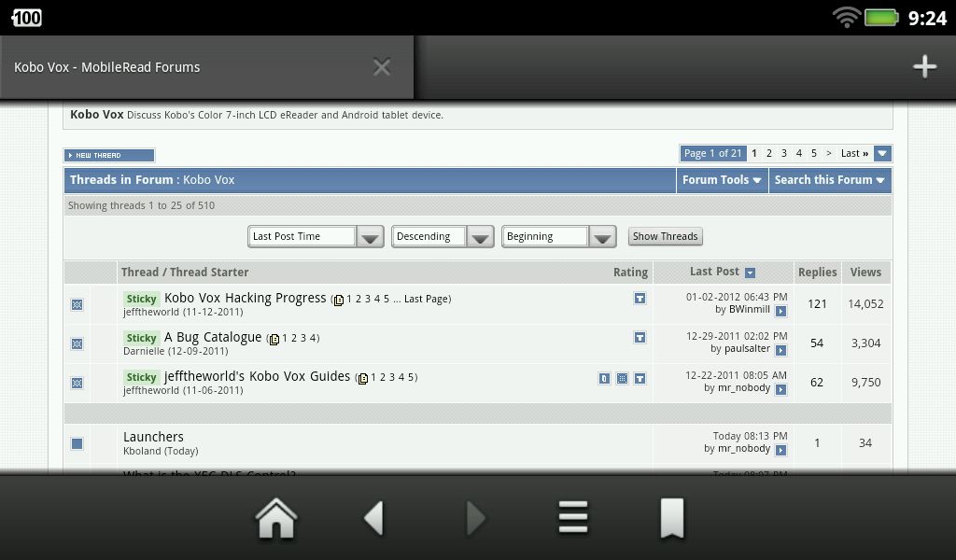Open Search this Forum menu
Screen dimensions: 956x560
coord(829,180)
